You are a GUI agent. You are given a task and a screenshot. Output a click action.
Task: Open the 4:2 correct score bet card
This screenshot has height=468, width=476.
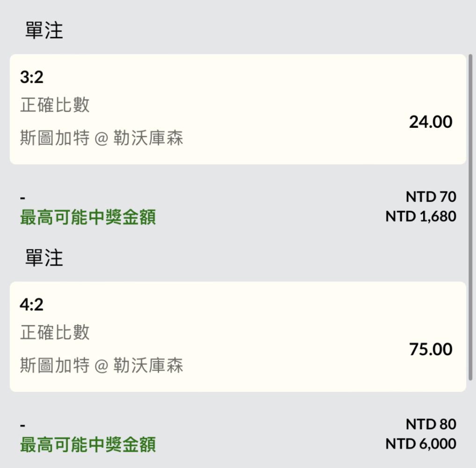238,336
